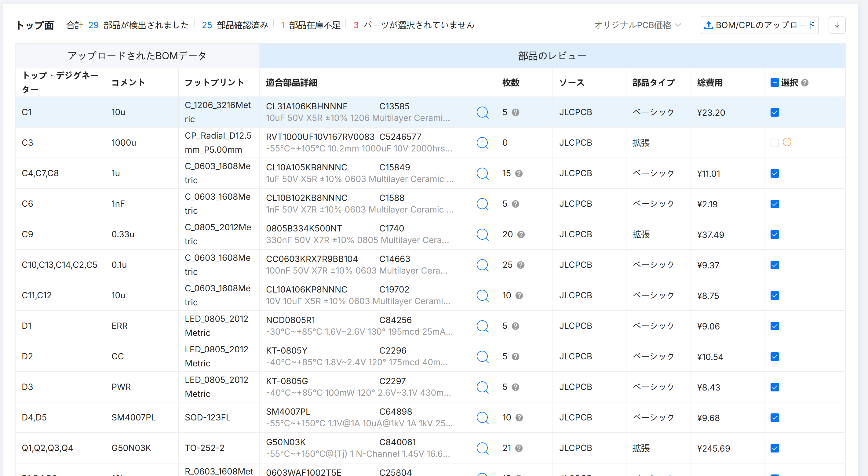Open part search for Q1,Q2,Q3,Q4 G50N03K
This screenshot has height=476, width=868.
click(x=482, y=448)
